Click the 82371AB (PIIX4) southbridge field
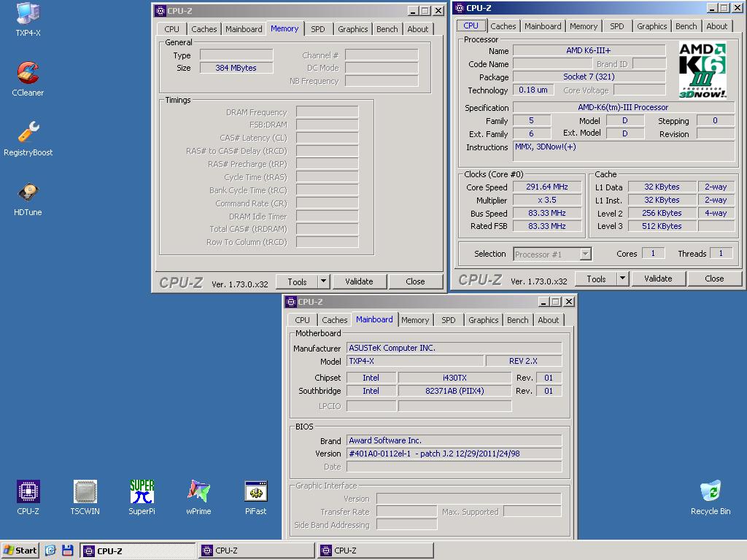The width and height of the screenshot is (747, 560). [454, 391]
